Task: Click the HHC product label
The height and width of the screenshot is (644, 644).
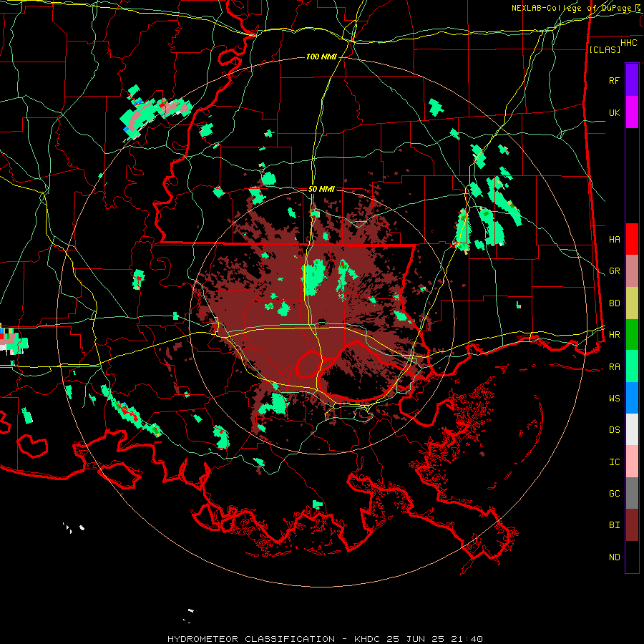Action: click(x=628, y=43)
